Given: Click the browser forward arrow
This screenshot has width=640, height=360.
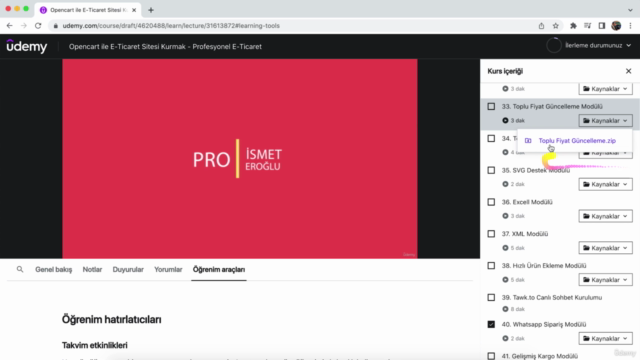Looking at the screenshot, I should point(24,25).
